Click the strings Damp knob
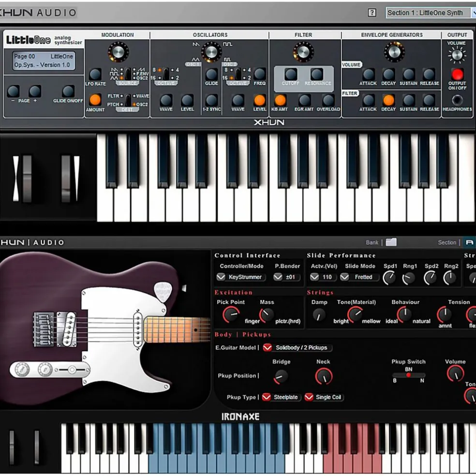The height and width of the screenshot is (476, 476). pyautogui.click(x=319, y=315)
